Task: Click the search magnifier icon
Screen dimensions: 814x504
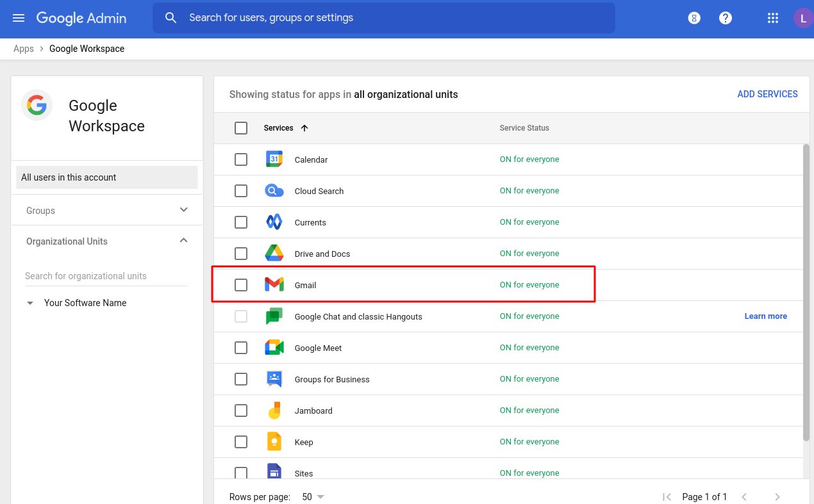Action: (x=170, y=18)
